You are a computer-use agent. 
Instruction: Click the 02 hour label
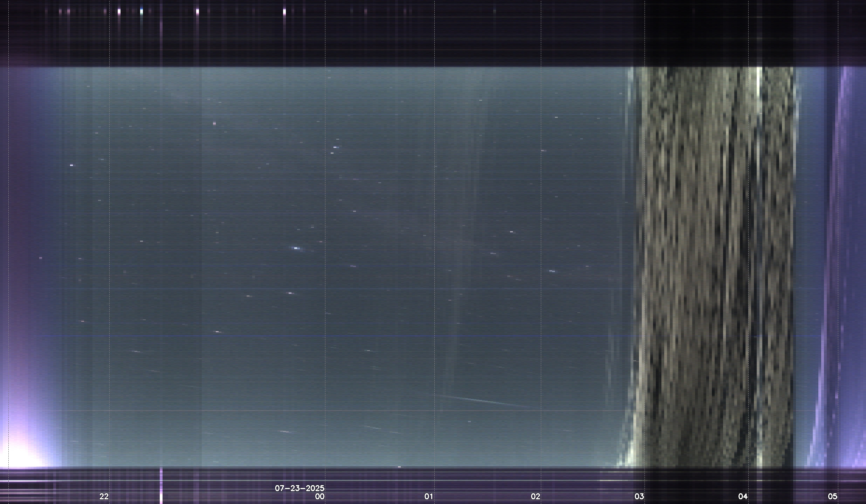tap(535, 496)
